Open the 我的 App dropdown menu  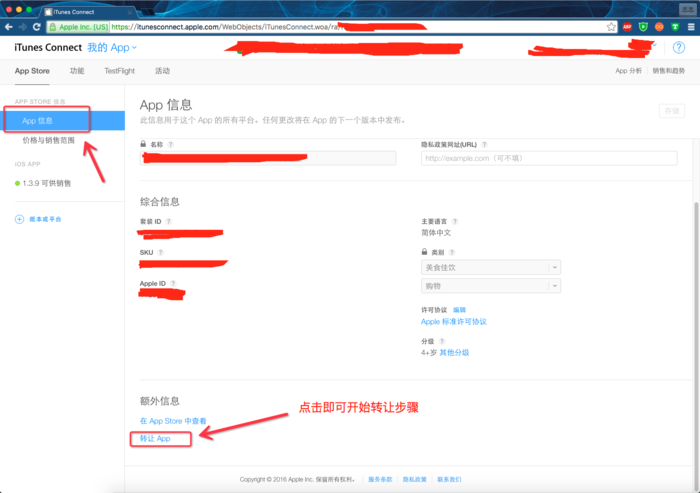[x=112, y=48]
